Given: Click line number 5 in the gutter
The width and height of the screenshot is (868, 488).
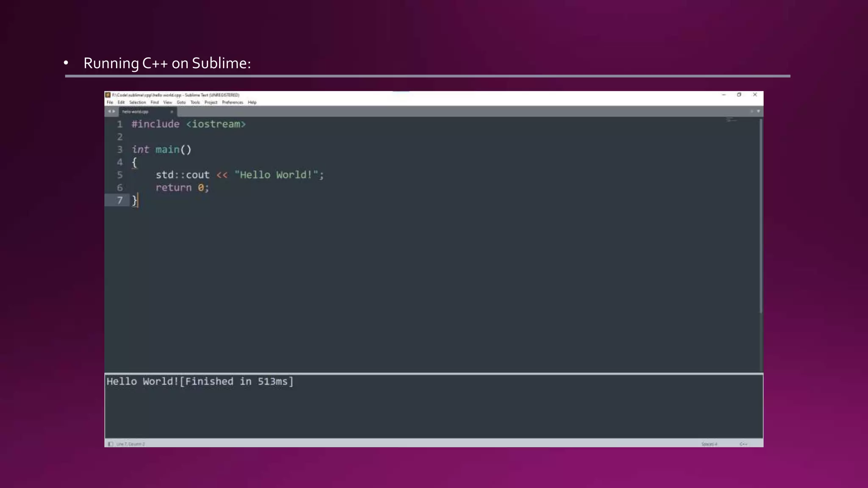Looking at the screenshot, I should coord(120,175).
